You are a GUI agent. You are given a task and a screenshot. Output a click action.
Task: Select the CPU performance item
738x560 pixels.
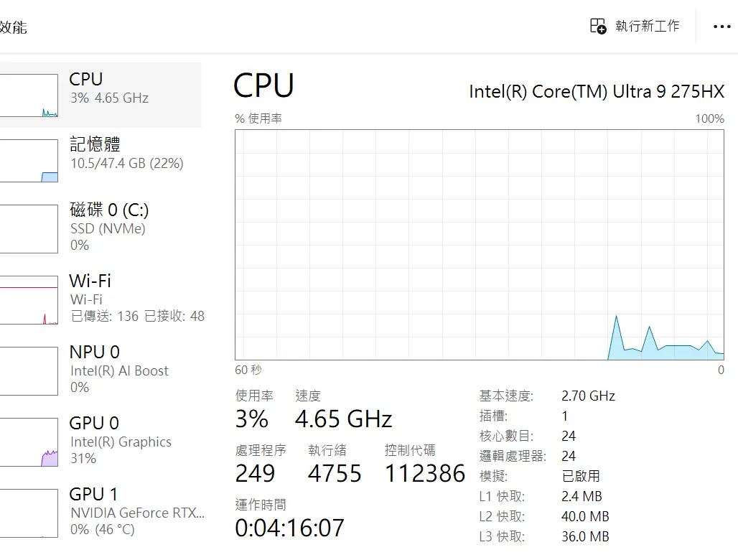[x=108, y=88]
